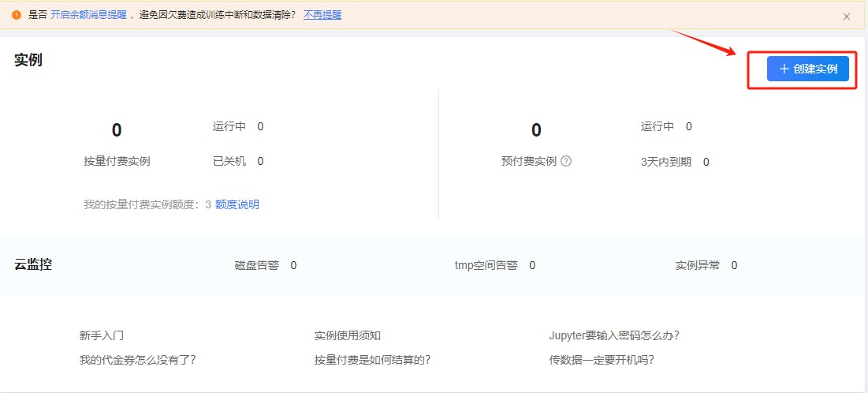Open the 传数据一定要开机吗? link
The height and width of the screenshot is (393, 868).
pyautogui.click(x=602, y=360)
